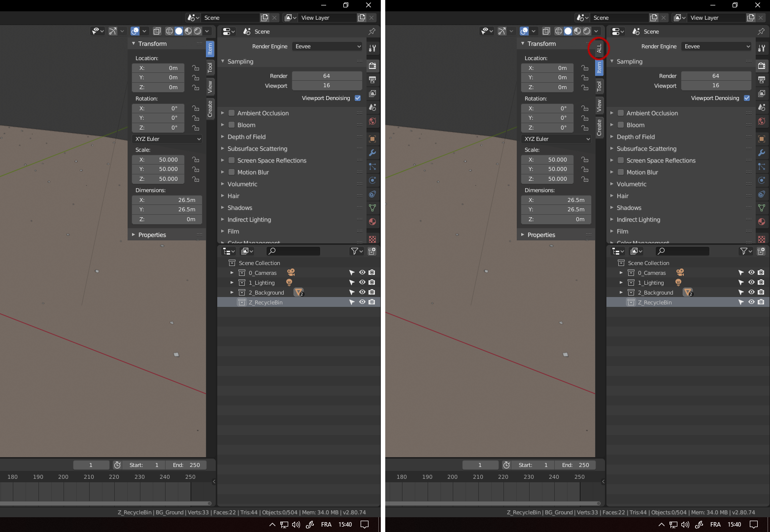Viewport: 770px width, 532px height.
Task: Click Viewport samples 16 field, right window
Action: tap(716, 85)
